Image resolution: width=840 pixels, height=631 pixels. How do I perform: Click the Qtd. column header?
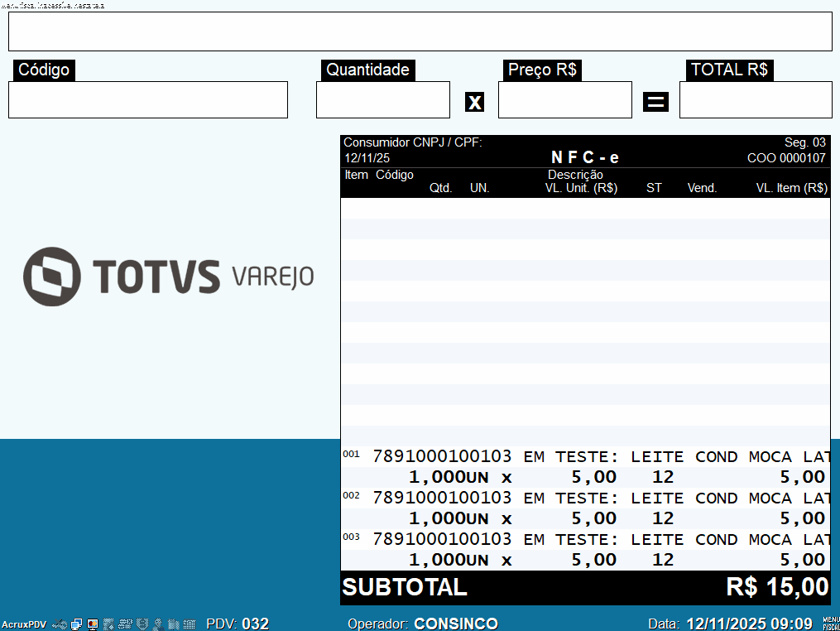pos(441,188)
